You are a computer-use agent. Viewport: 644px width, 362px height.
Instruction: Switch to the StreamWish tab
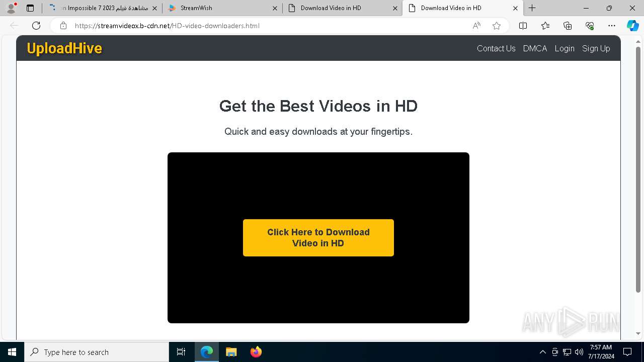tap(222, 8)
